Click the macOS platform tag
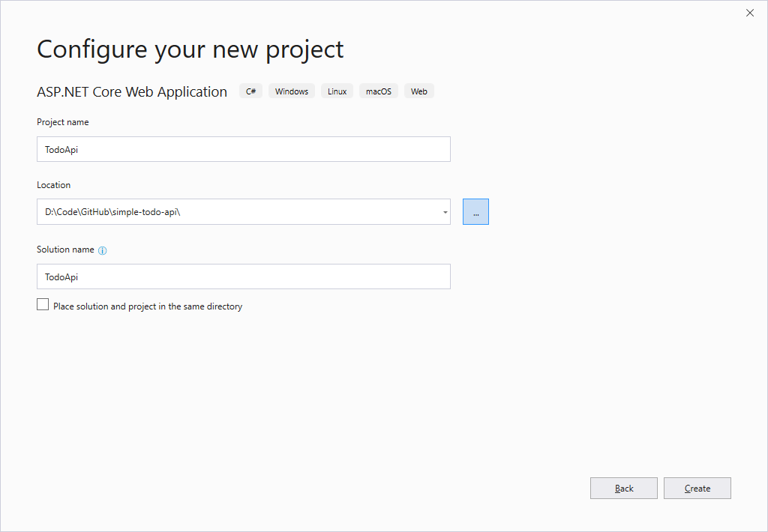768x532 pixels. click(x=379, y=91)
